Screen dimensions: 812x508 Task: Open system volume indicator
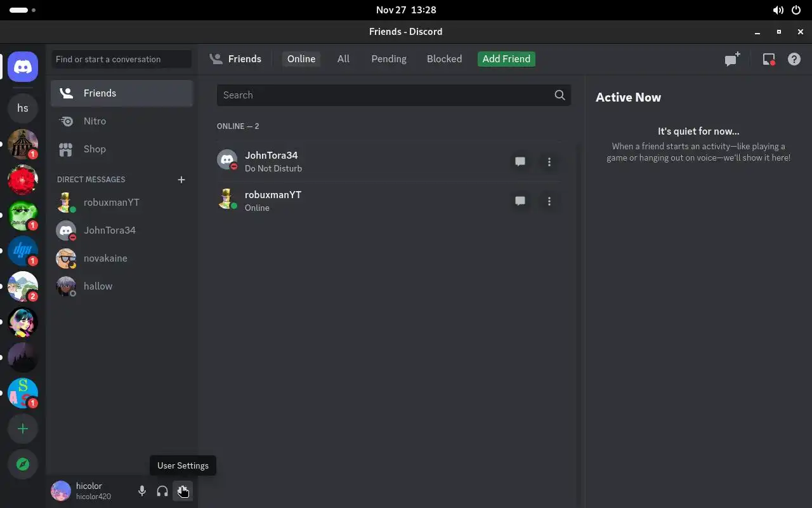778,10
